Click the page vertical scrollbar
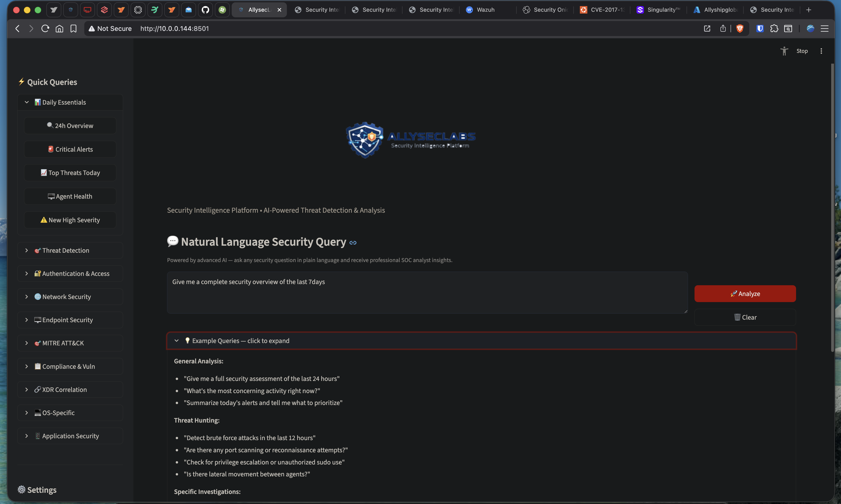The height and width of the screenshot is (504, 841). tap(833, 207)
